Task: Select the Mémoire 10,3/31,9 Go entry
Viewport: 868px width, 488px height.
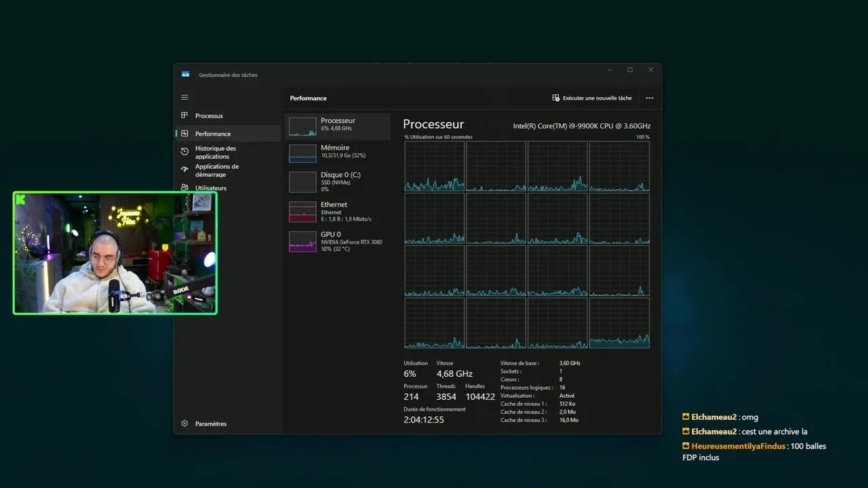Action: pyautogui.click(x=338, y=153)
